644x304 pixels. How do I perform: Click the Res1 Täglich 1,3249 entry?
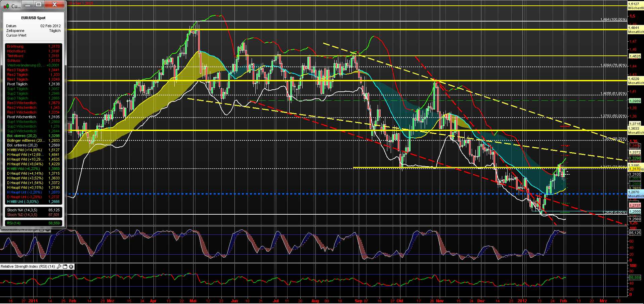pyautogui.click(x=33, y=79)
